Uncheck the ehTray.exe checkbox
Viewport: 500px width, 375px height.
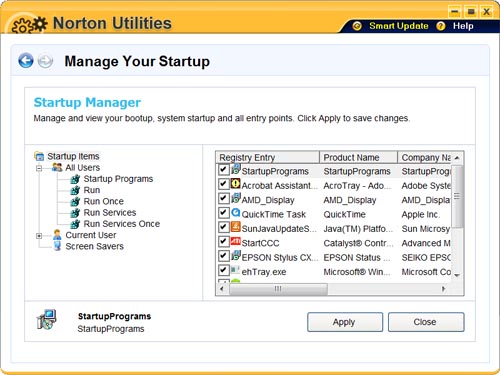(x=223, y=270)
